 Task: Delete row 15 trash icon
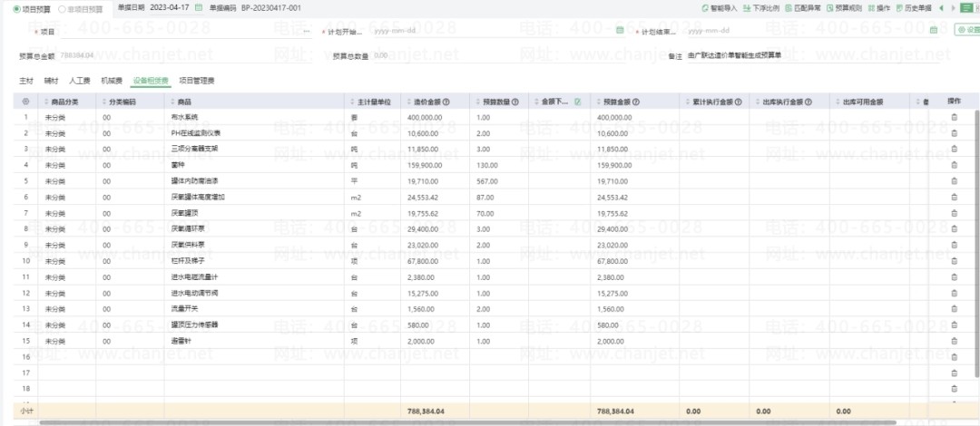coord(954,341)
